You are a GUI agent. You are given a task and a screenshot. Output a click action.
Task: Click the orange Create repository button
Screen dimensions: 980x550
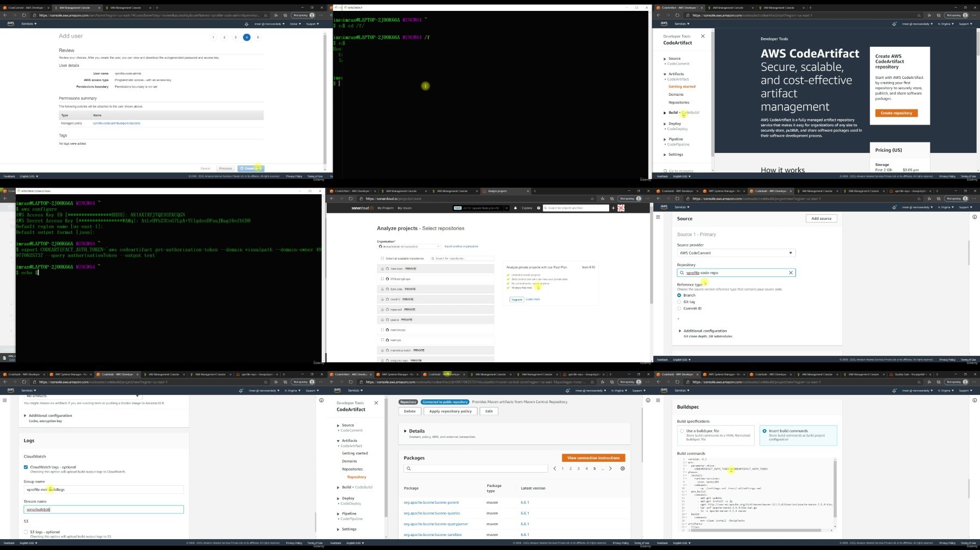click(x=896, y=113)
